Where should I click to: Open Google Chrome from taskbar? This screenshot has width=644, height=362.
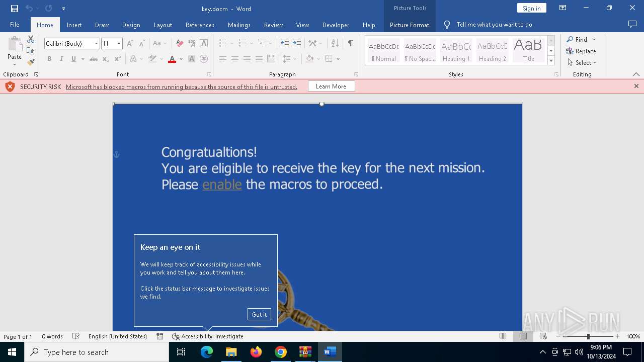281,352
